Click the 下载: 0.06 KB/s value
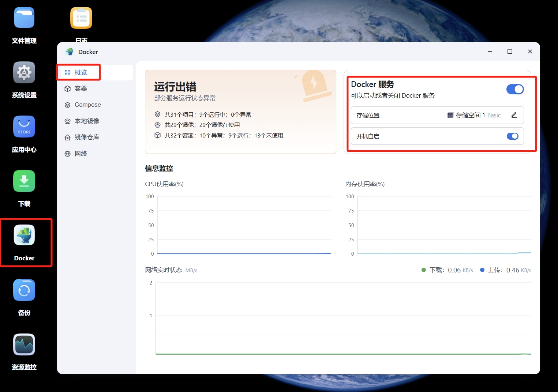 [451, 270]
